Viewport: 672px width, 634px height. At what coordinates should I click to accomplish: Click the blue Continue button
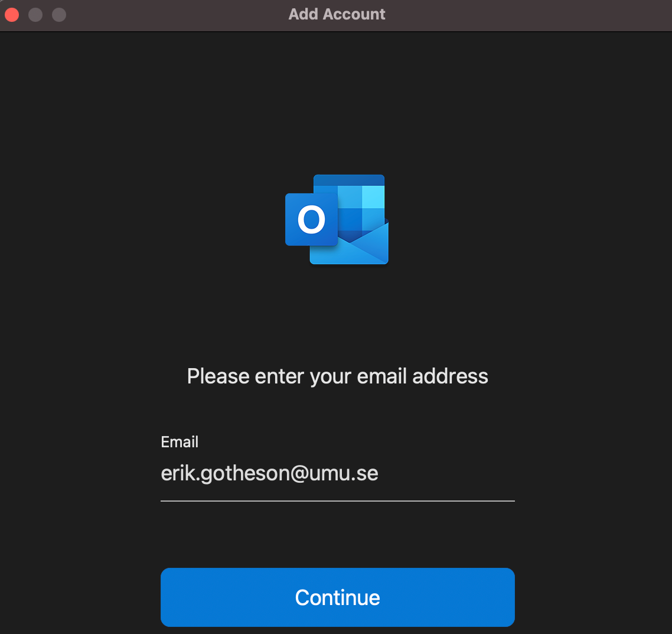click(337, 597)
